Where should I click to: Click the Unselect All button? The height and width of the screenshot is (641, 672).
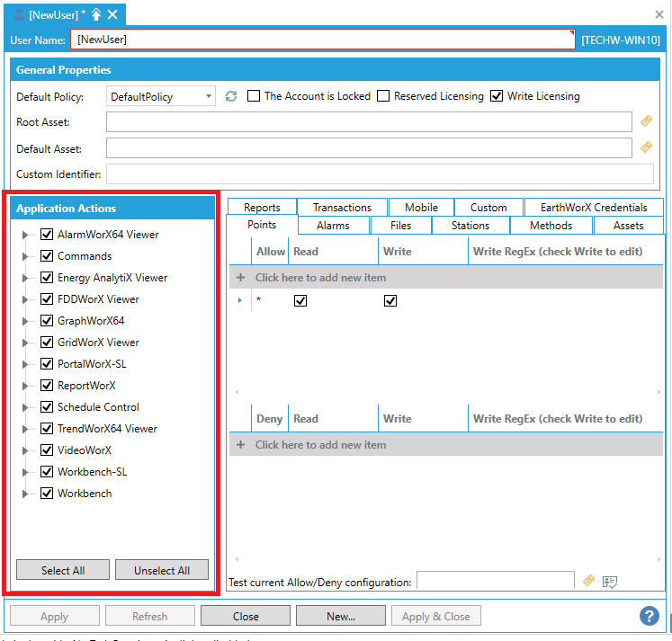point(162,570)
